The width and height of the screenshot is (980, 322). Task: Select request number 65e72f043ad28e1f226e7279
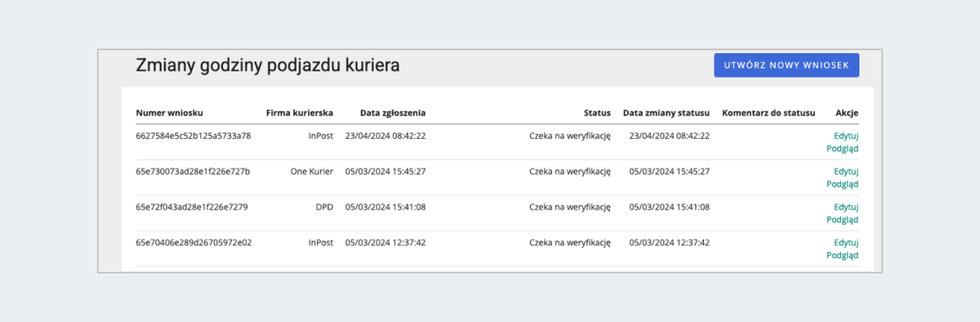tap(191, 207)
